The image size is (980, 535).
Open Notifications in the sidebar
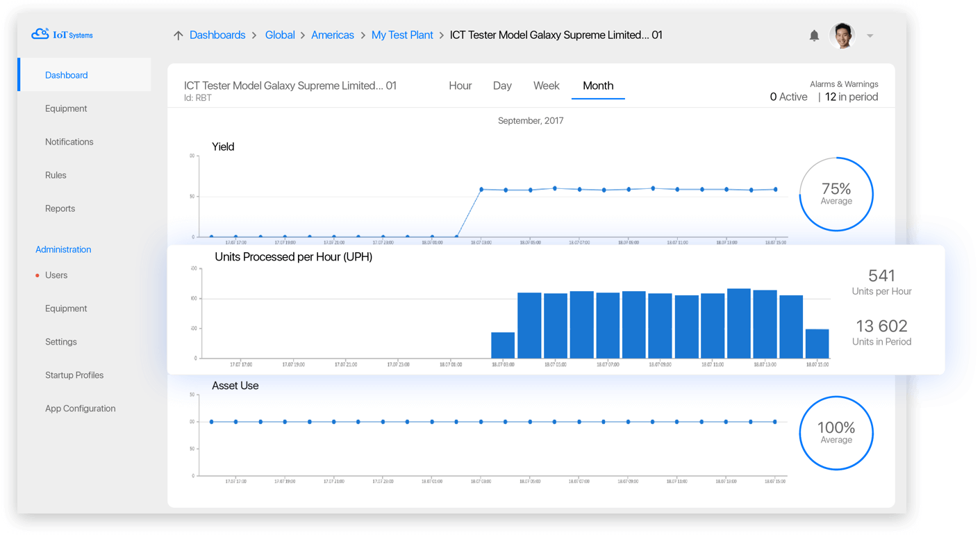[69, 142]
